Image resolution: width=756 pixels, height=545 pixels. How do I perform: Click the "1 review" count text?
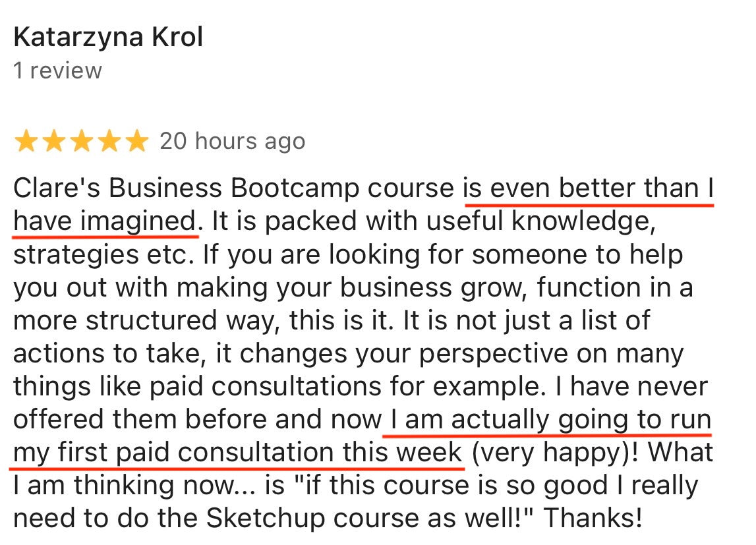pos(58,71)
